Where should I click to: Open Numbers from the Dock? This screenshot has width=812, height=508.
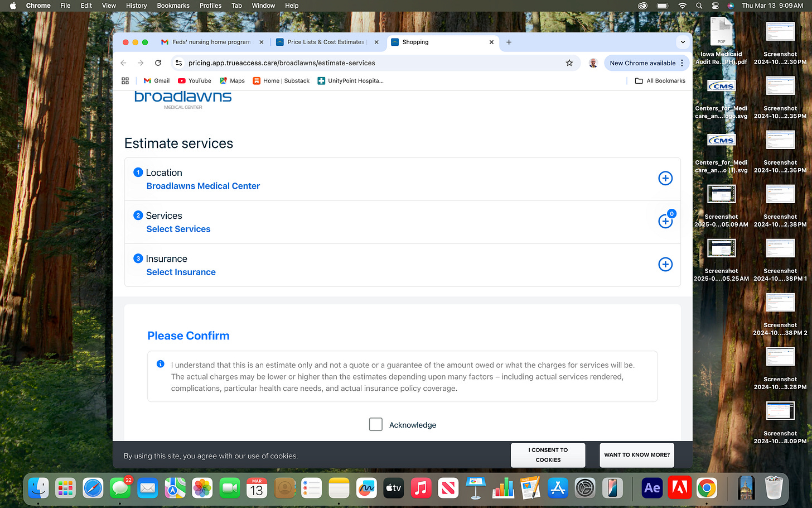click(503, 488)
